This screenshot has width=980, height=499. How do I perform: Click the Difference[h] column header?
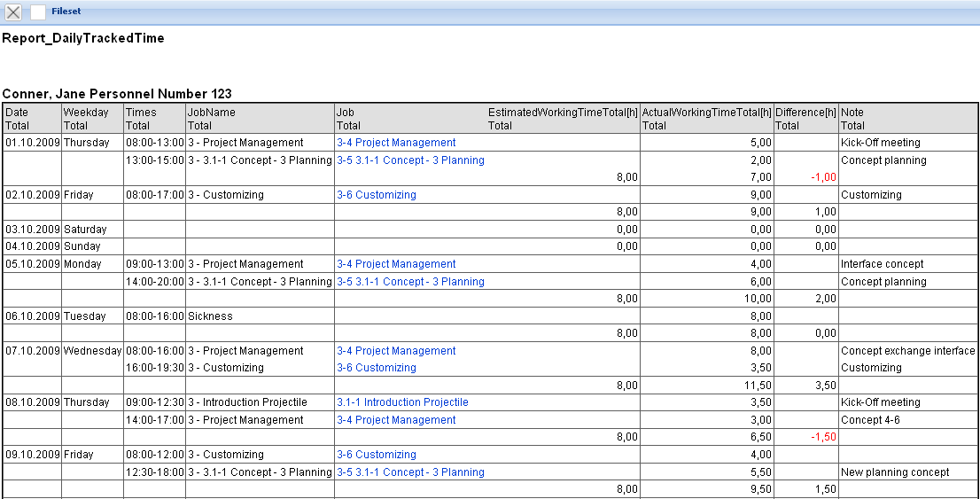pos(805,113)
